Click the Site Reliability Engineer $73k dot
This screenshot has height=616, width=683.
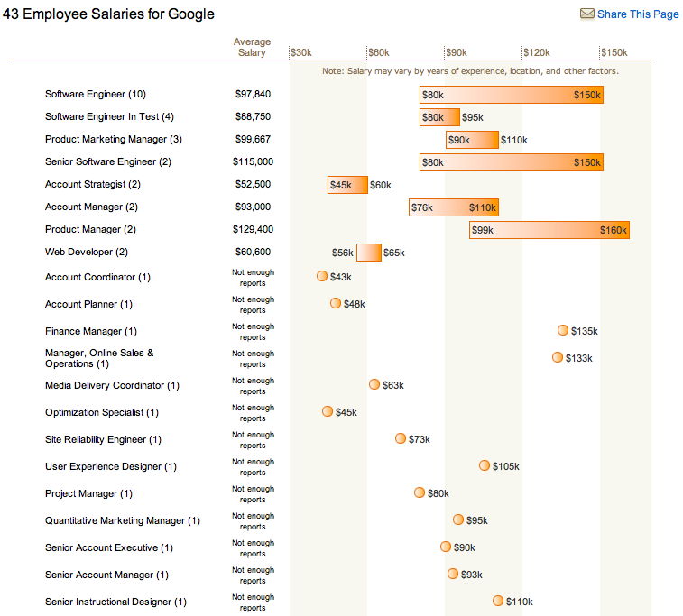pos(401,438)
